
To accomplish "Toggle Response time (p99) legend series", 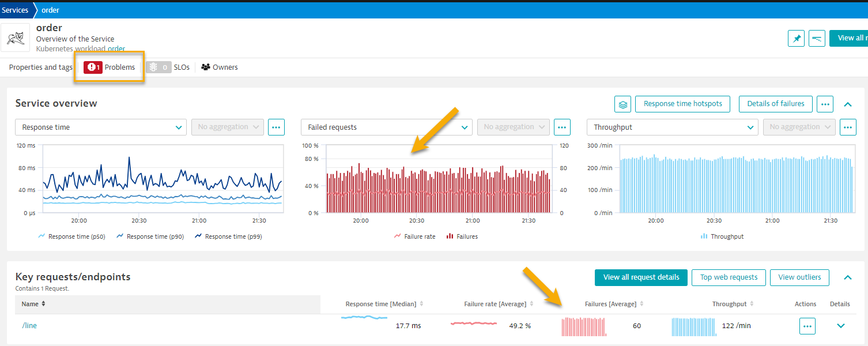I will coord(228,236).
